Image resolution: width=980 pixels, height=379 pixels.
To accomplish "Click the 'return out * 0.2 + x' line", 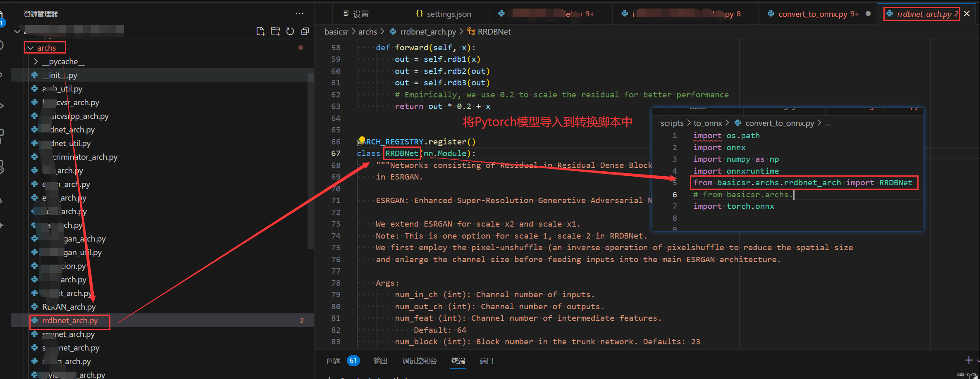I will tap(442, 106).
